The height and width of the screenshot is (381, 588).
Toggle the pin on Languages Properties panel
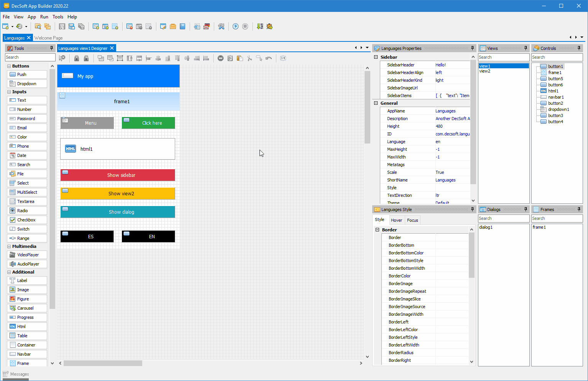[472, 48]
